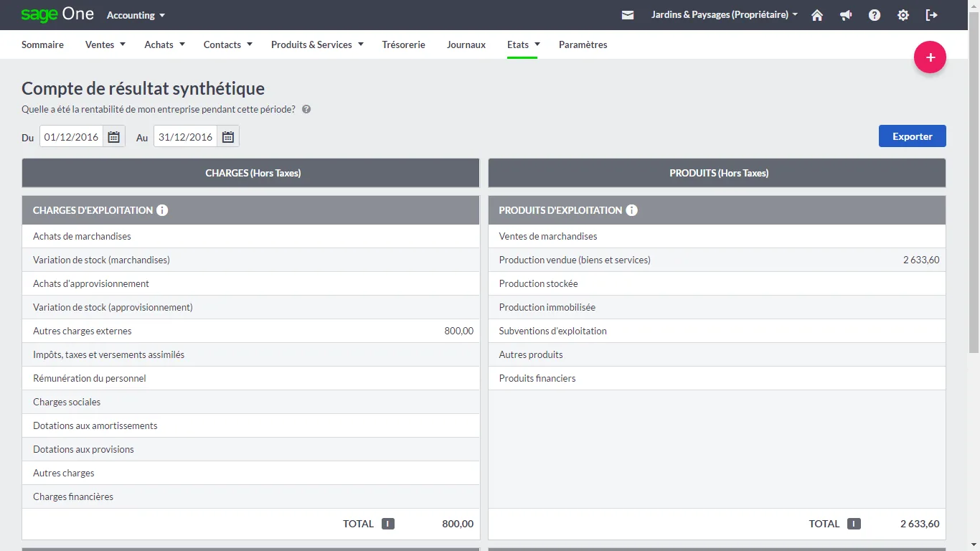Click the Exporter button
Viewport: 980px width, 551px height.
pyautogui.click(x=912, y=136)
